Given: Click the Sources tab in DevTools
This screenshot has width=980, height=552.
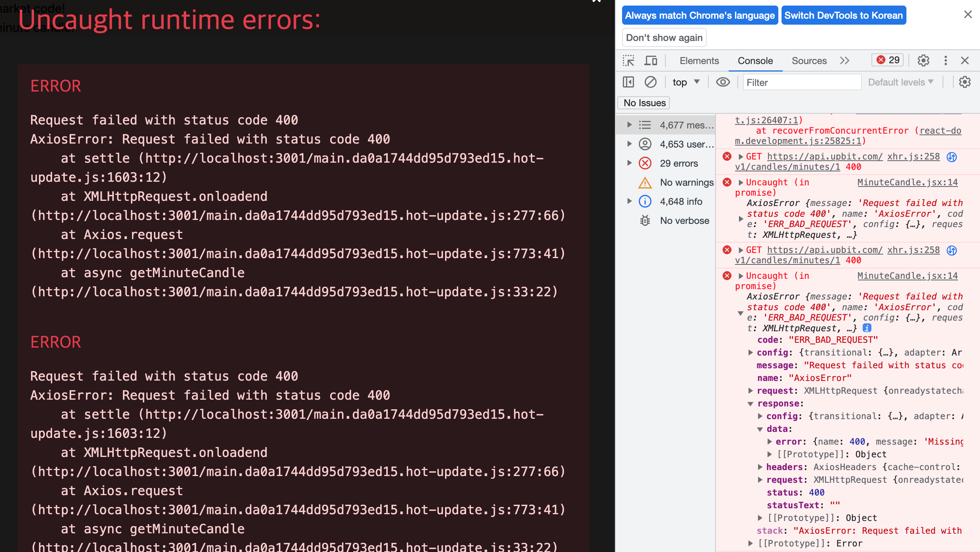Looking at the screenshot, I should click(x=808, y=60).
